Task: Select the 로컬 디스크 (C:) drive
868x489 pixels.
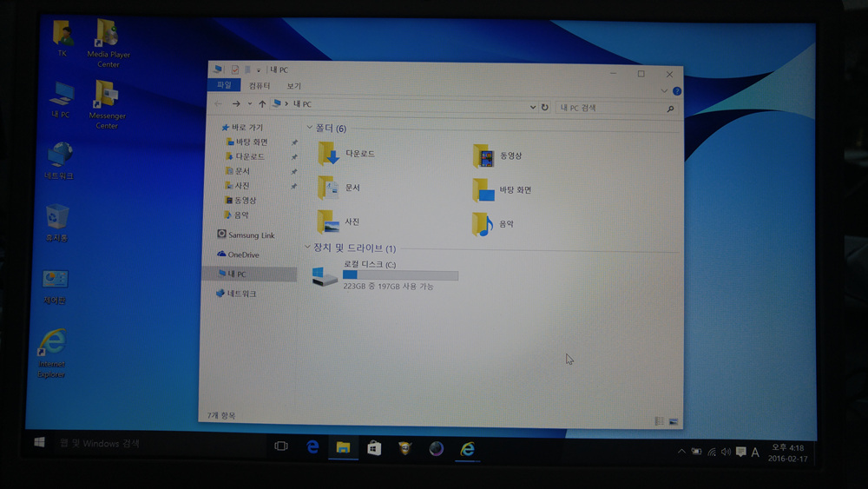Action: 385,275
